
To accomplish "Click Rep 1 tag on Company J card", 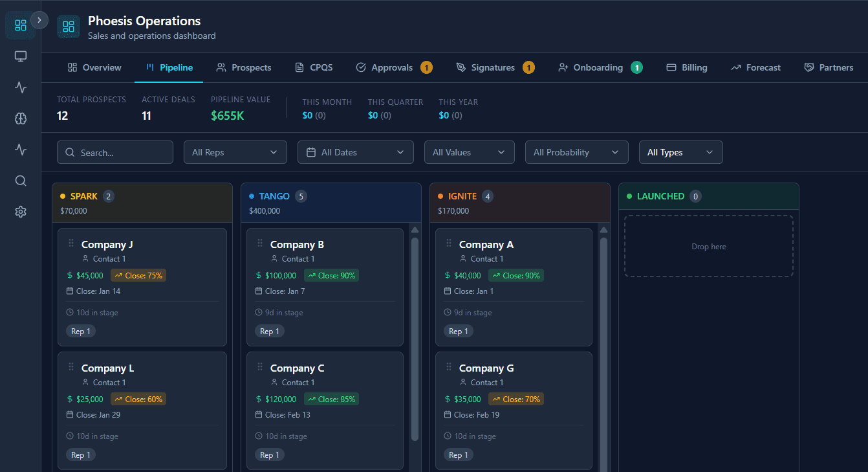I will (x=81, y=331).
